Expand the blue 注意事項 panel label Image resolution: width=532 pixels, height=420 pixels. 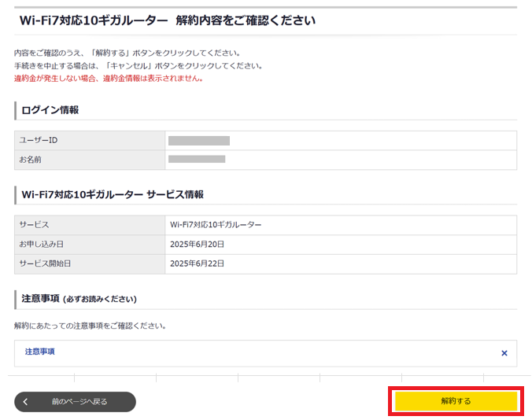(x=40, y=352)
